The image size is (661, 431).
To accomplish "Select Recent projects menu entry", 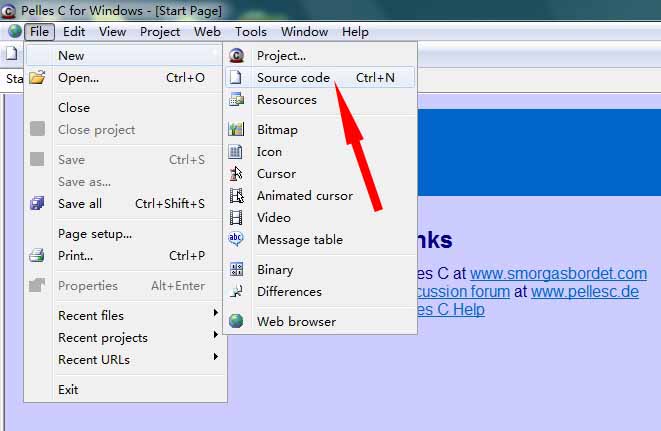I will click(124, 337).
